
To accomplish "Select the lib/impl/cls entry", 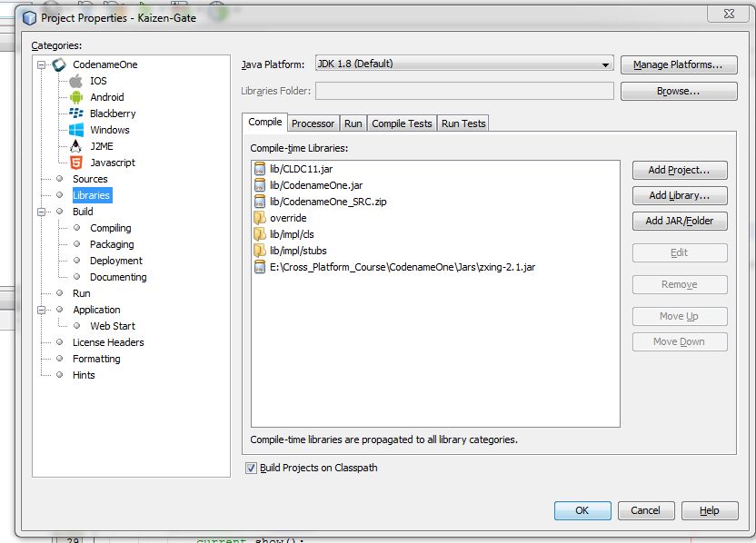I will click(292, 234).
